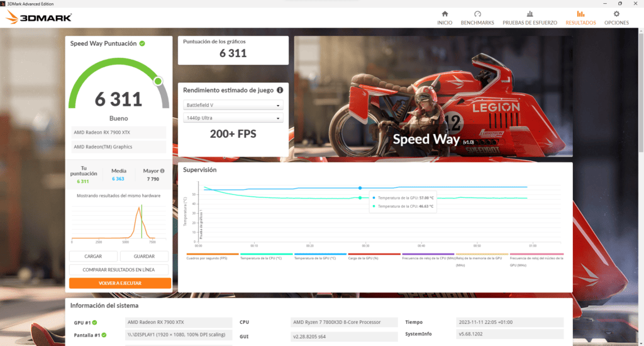Open the 1440p Ultra resolution dropdown
This screenshot has width=644, height=346.
[233, 118]
